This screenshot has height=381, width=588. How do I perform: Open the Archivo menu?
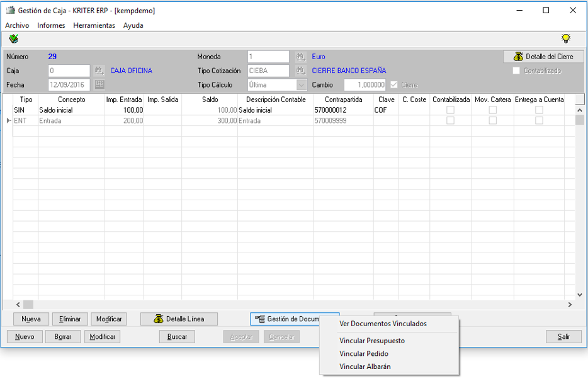click(x=17, y=25)
